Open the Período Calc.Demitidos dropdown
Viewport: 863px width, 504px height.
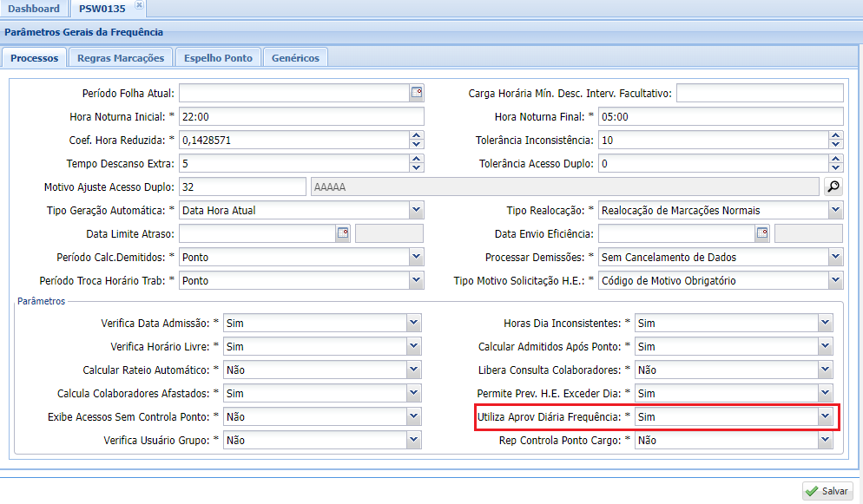tap(417, 257)
